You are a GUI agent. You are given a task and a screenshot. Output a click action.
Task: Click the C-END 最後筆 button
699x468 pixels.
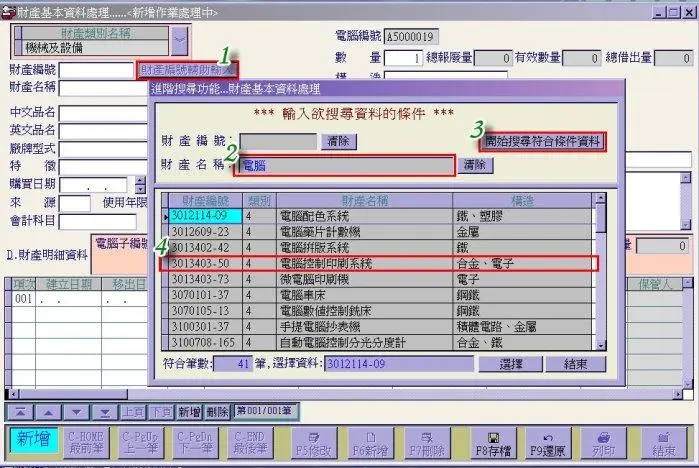tap(250, 443)
